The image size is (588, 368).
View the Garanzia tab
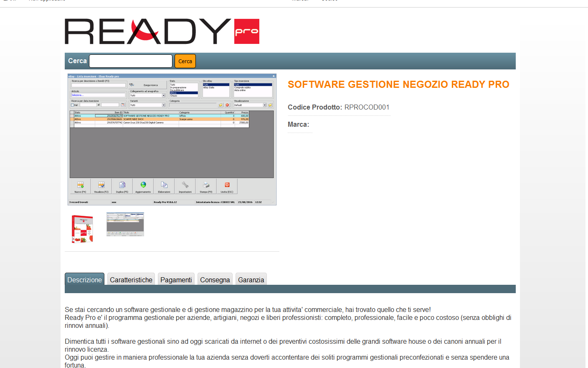251,280
